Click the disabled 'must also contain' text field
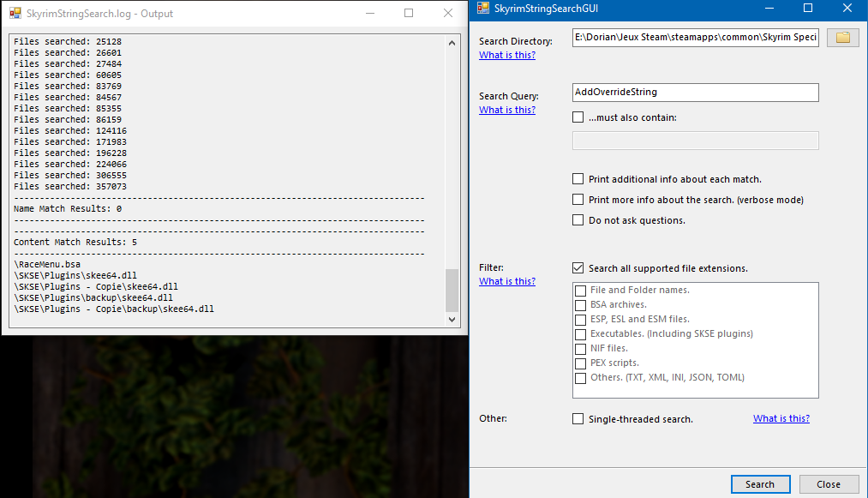 (695, 141)
